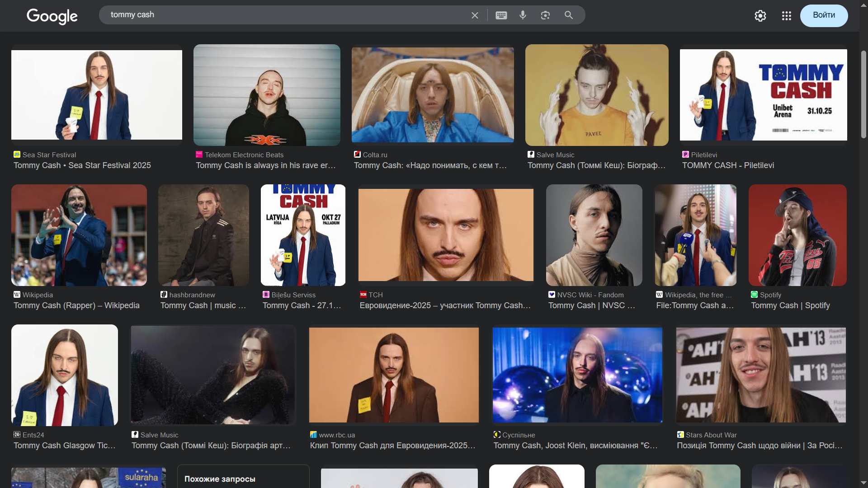Open the Sea Star Festival 2025 result link
Screen dimensions: 868x488
(82, 165)
